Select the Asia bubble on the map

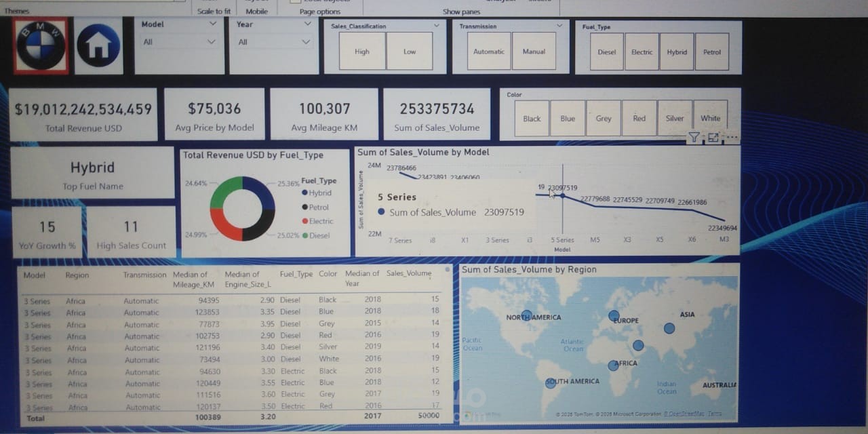669,328
